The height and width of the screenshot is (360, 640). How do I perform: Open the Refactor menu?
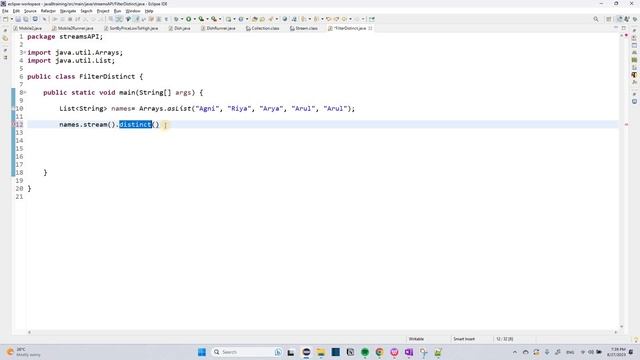point(48,11)
